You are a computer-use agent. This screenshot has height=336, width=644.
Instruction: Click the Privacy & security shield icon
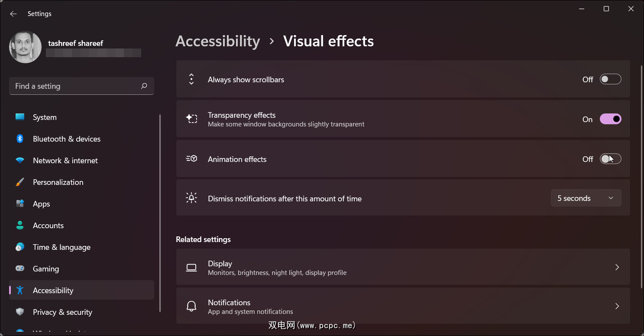click(x=20, y=312)
